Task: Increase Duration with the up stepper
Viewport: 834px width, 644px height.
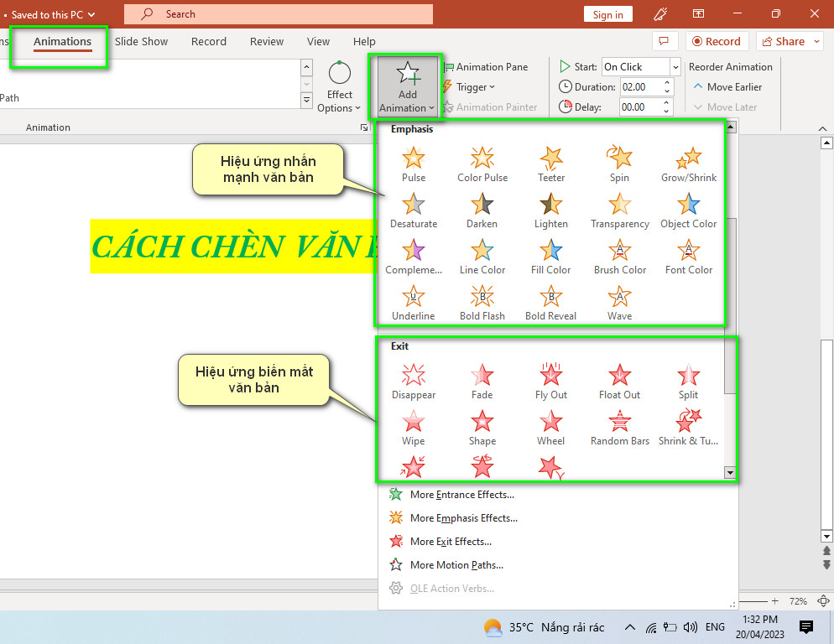Action: coord(667,83)
